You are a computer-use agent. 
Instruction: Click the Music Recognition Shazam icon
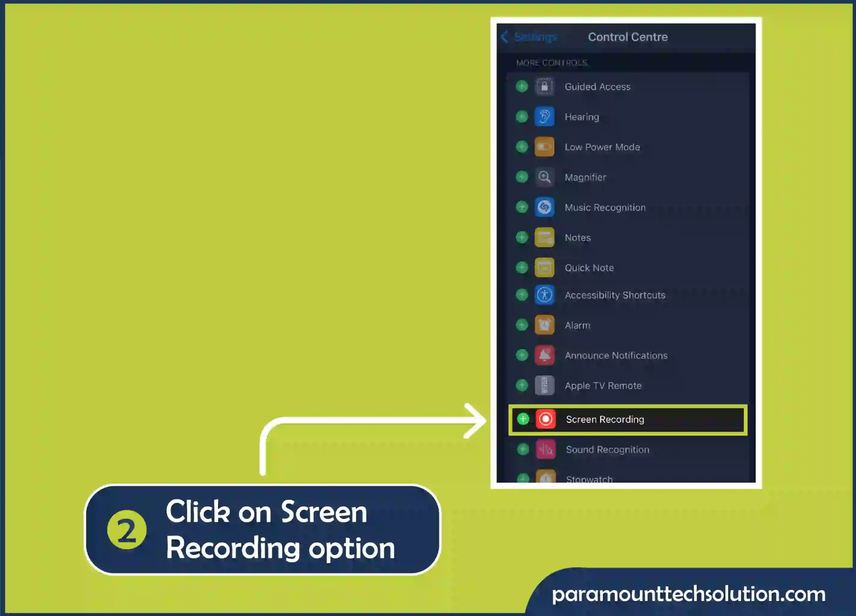coord(544,207)
